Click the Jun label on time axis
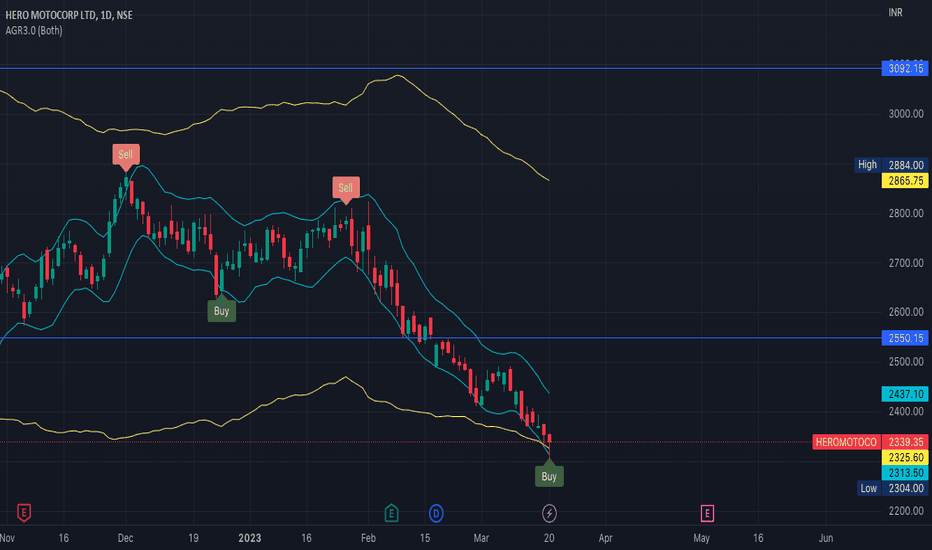The height and width of the screenshot is (550, 932). point(826,538)
